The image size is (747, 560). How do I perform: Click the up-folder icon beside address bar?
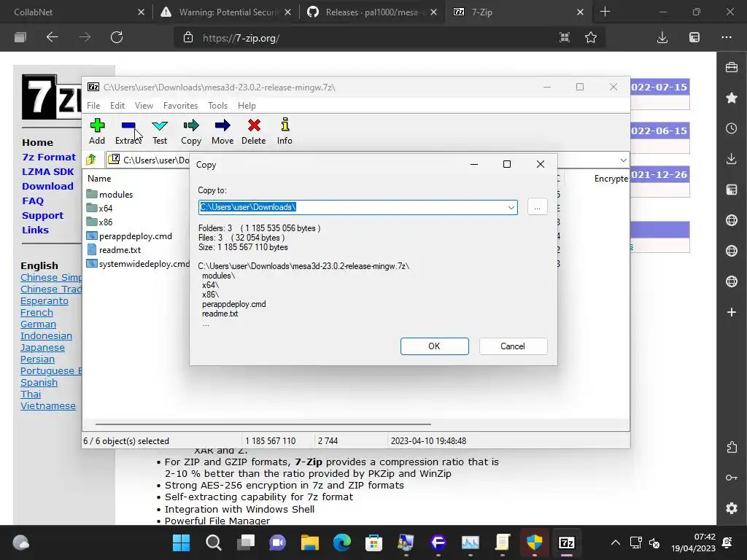click(x=91, y=160)
